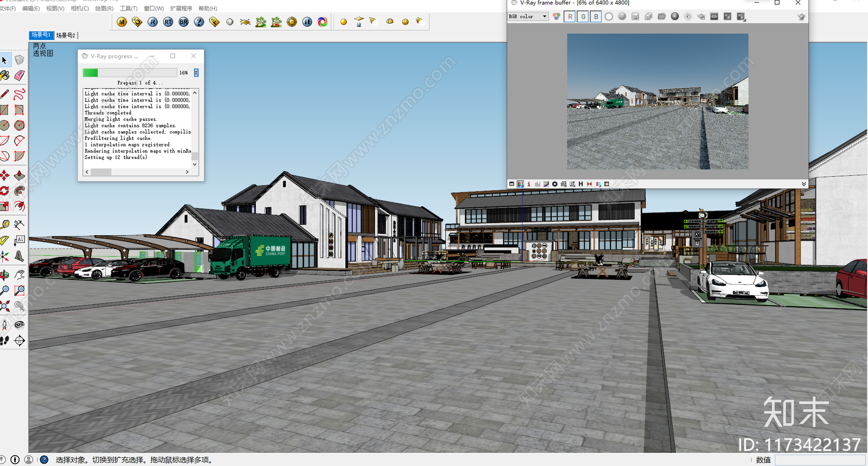Toggle blue channel B in frame buffer

(596, 17)
